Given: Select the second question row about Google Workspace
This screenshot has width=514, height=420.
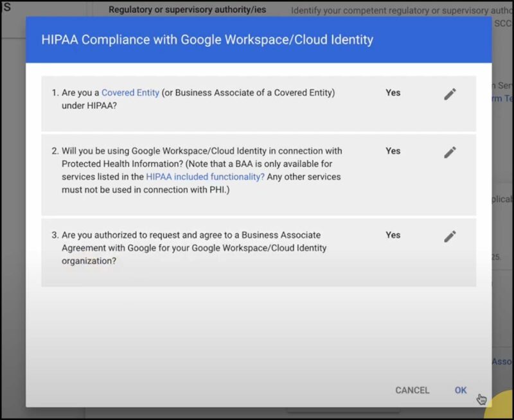Looking at the screenshot, I should pos(225,170).
